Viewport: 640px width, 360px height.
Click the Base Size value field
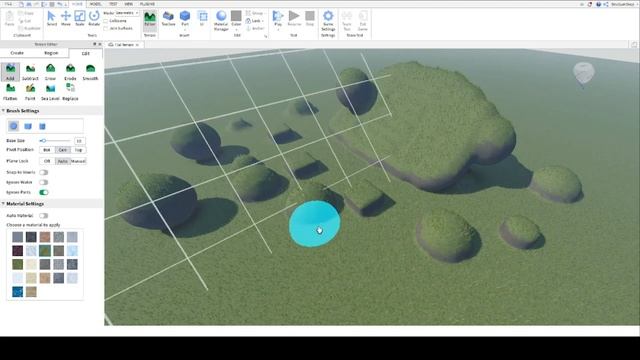79,141
